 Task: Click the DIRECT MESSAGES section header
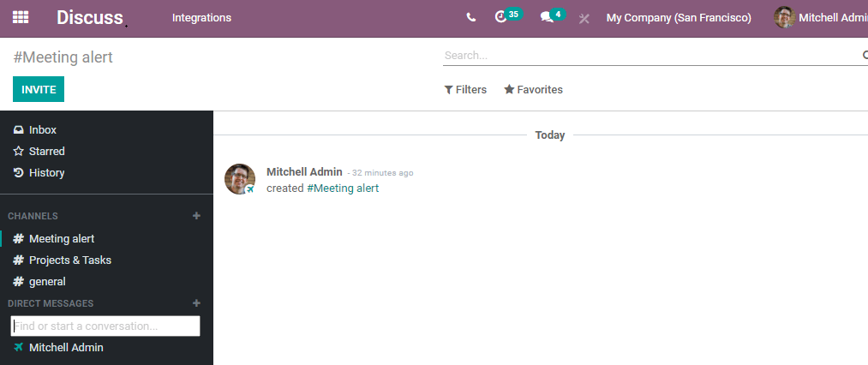[51, 303]
